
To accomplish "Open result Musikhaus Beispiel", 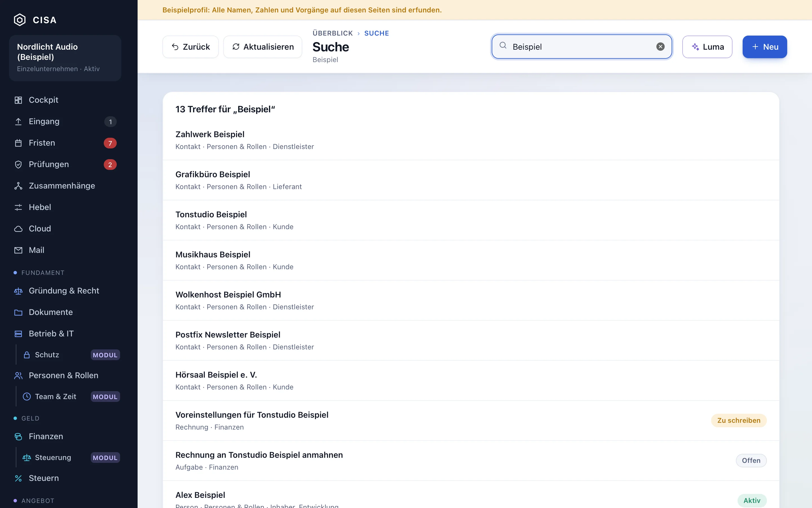I will click(x=471, y=260).
